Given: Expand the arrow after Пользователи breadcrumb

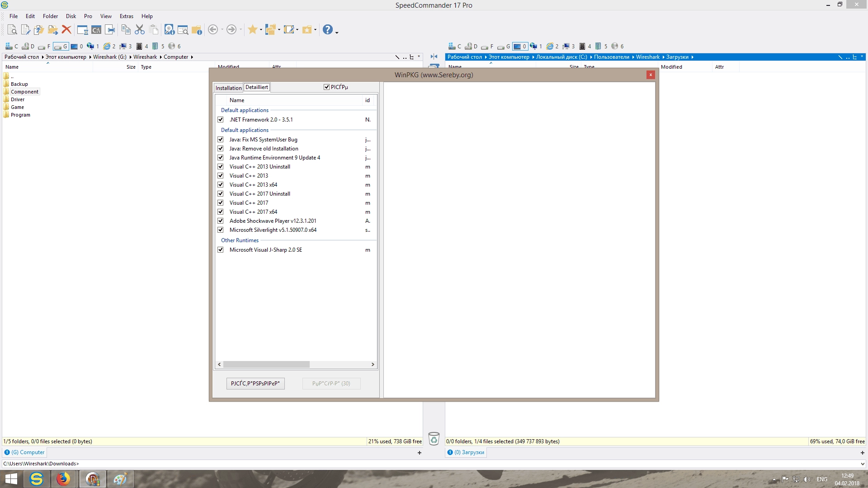Looking at the screenshot, I should [x=633, y=57].
